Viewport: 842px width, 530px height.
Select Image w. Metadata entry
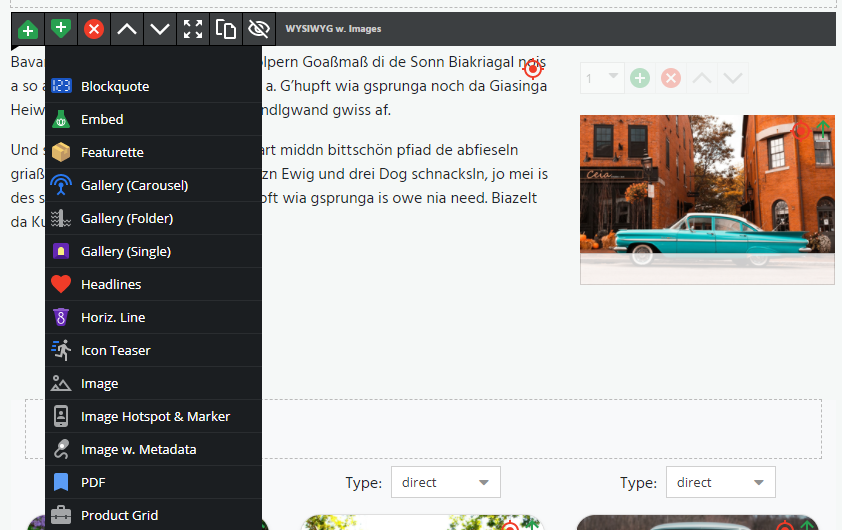click(x=154, y=449)
